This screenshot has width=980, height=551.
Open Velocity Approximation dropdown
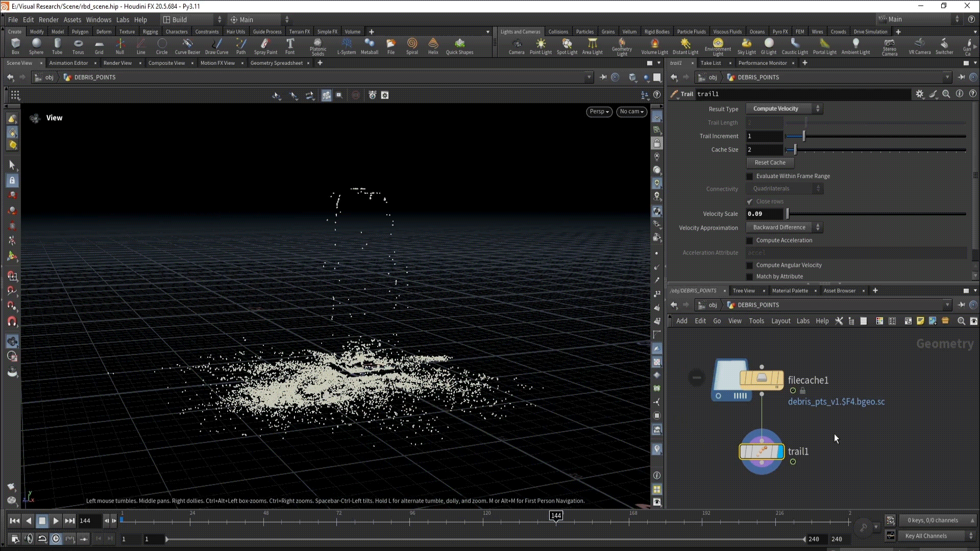(x=783, y=228)
